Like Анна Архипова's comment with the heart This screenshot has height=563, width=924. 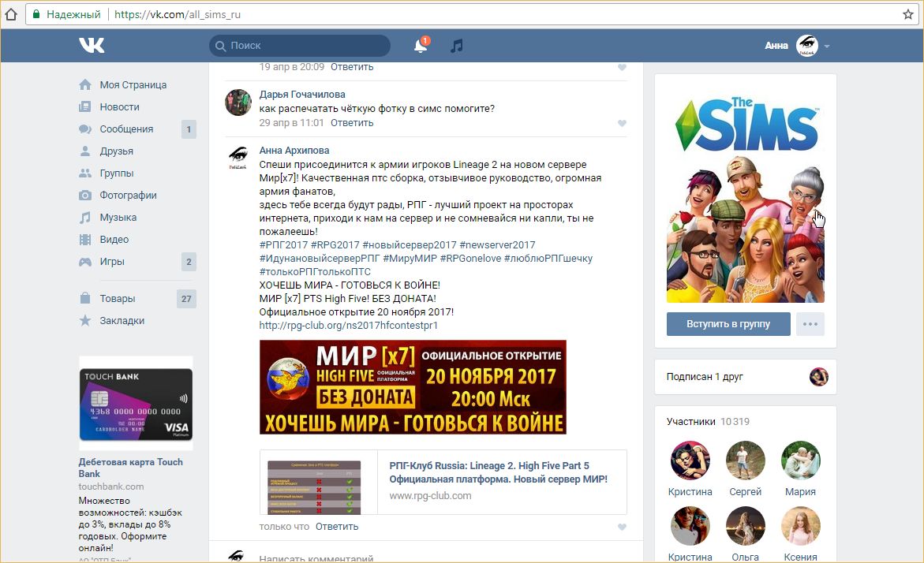622,527
